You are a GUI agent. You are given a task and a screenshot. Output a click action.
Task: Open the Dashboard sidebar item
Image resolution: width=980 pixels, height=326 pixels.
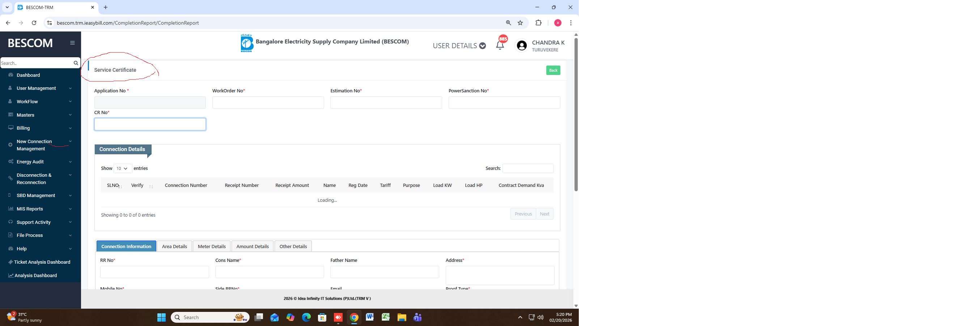pyautogui.click(x=40, y=75)
